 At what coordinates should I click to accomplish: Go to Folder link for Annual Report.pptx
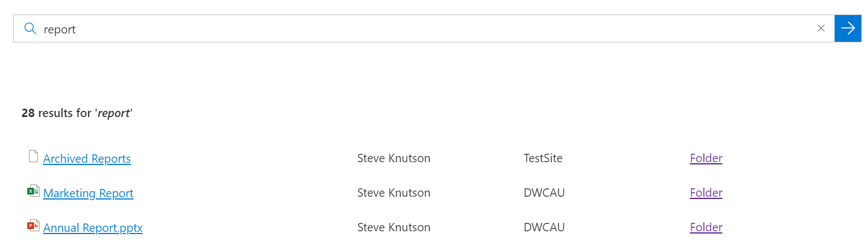coord(706,227)
